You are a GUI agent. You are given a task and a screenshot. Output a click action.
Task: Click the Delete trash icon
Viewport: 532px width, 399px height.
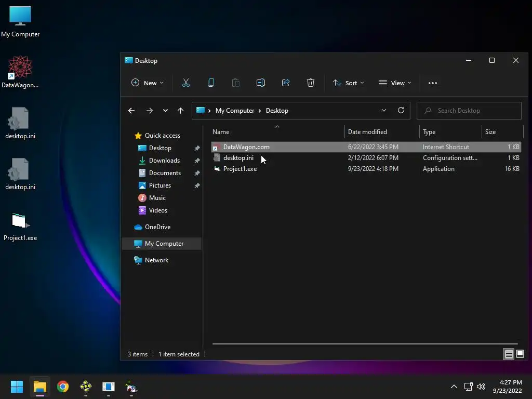click(x=311, y=83)
